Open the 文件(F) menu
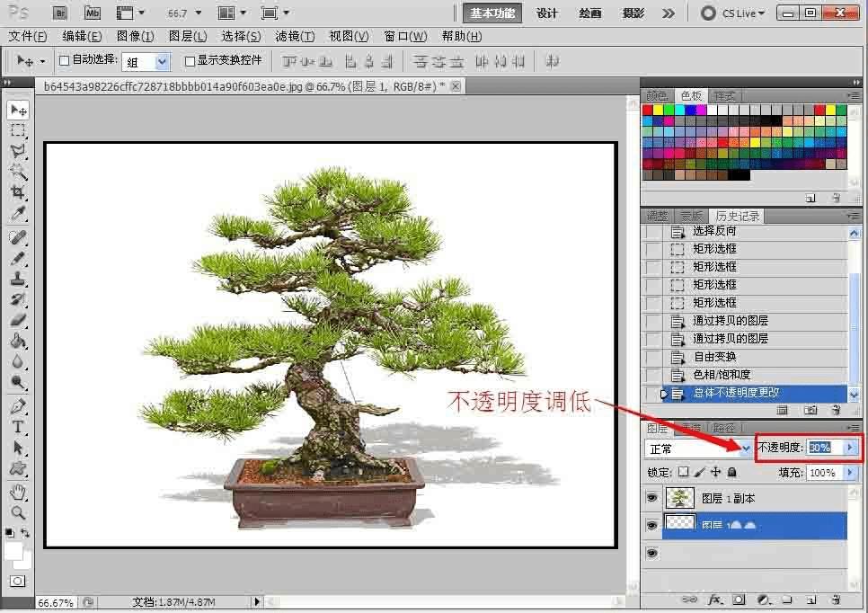Viewport: 868px width, 613px height. [x=28, y=37]
